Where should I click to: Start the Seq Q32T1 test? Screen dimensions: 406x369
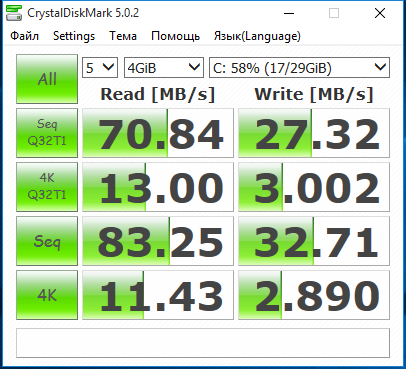click(x=47, y=133)
